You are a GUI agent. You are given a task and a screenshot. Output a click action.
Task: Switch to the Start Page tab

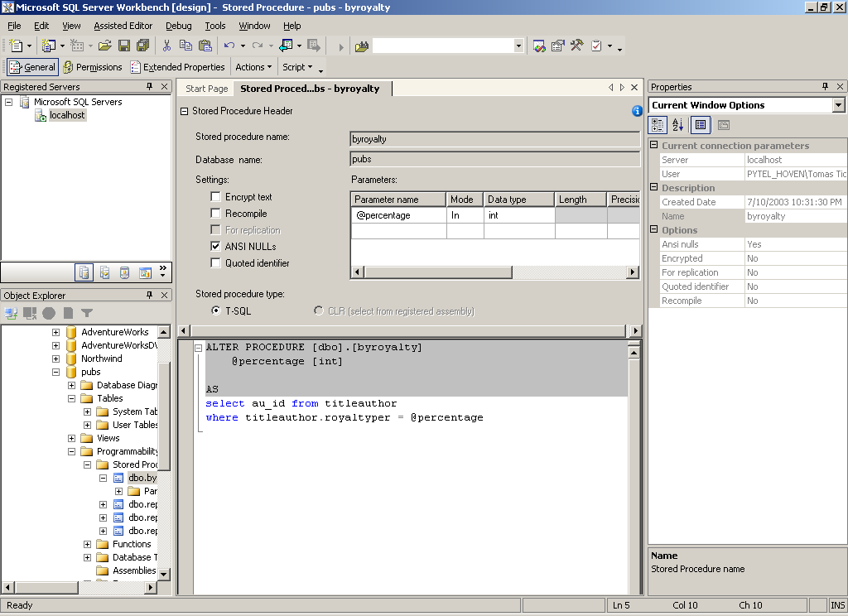tap(206, 89)
